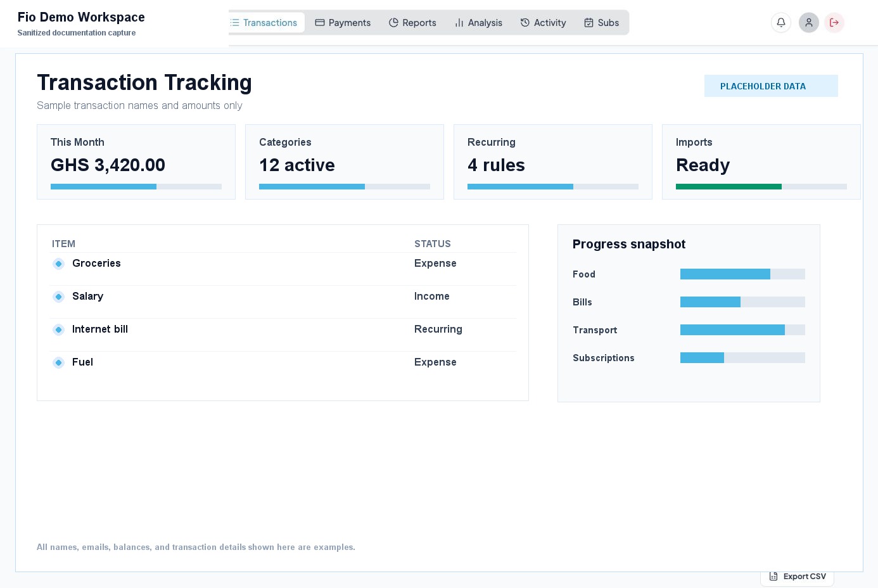Click the Internet bill row bullet icon
The width and height of the screenshot is (878, 588).
pyautogui.click(x=58, y=329)
